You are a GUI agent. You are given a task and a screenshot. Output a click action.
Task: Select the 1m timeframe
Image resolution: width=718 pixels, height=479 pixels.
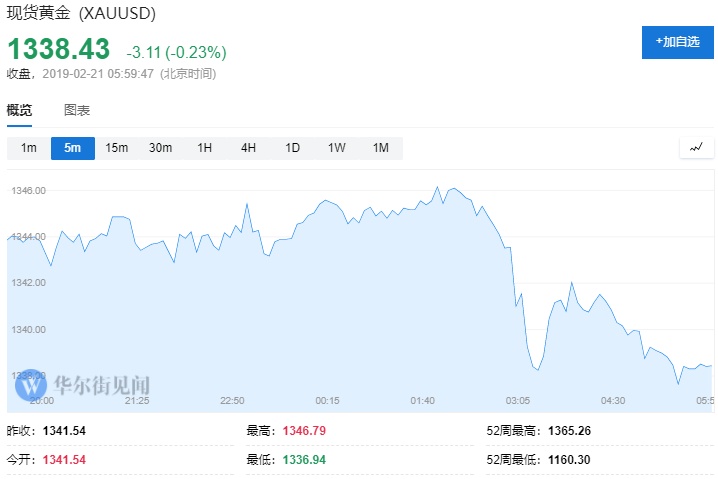[x=29, y=148]
